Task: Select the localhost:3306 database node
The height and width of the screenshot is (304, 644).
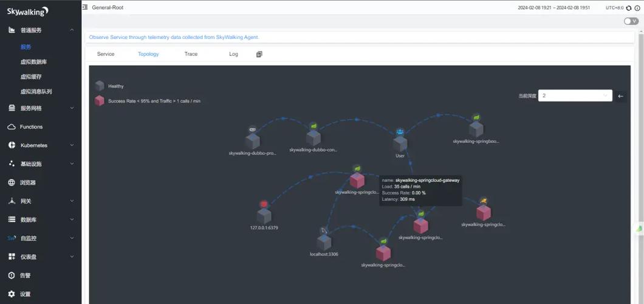Action: (324, 241)
